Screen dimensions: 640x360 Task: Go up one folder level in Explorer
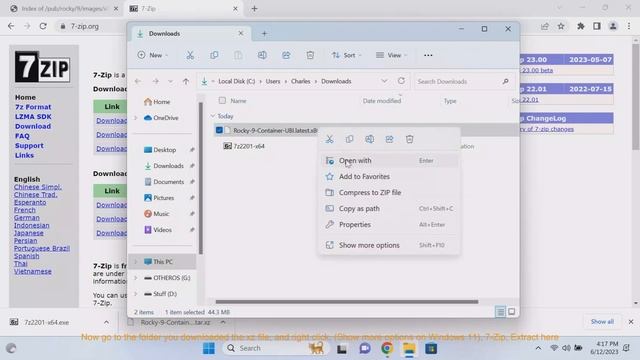(186, 81)
